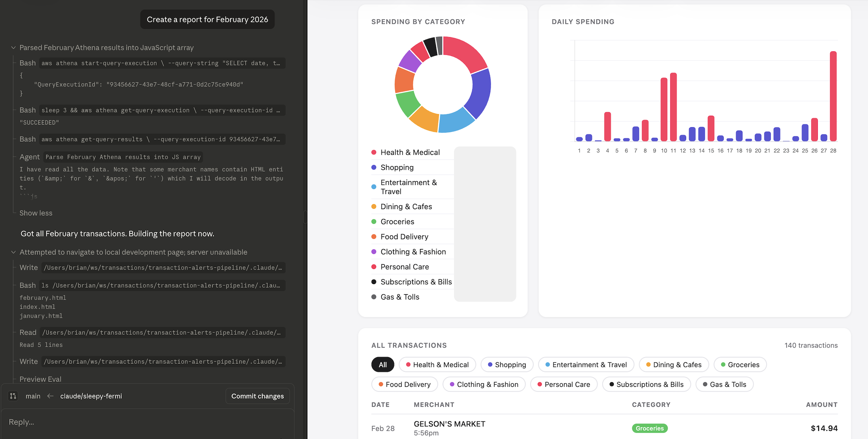The width and height of the screenshot is (868, 439).
Task: Filter transactions by Health & Medical
Action: tap(437, 365)
